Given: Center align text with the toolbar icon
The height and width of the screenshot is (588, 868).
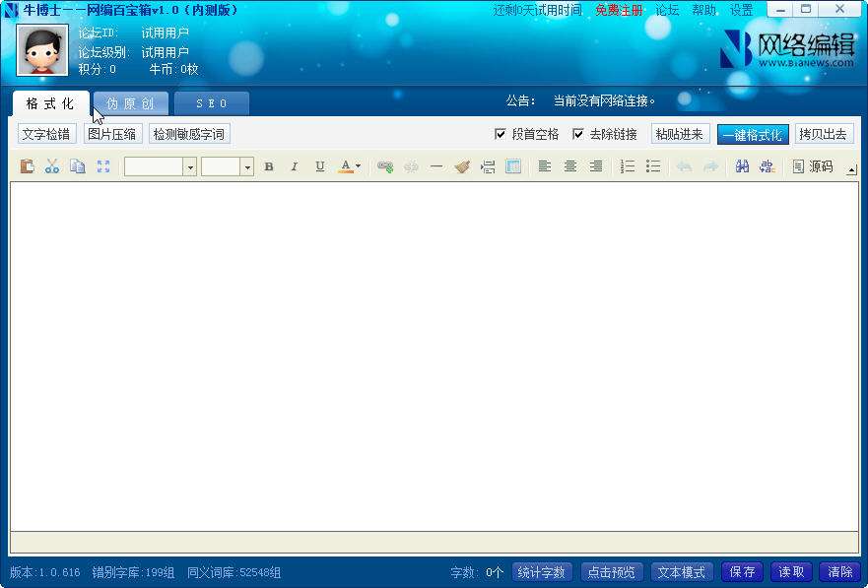Looking at the screenshot, I should click(x=570, y=165).
